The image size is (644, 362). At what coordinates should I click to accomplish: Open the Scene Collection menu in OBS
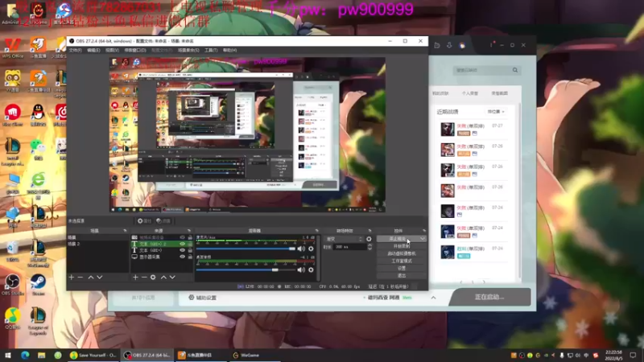(x=188, y=50)
